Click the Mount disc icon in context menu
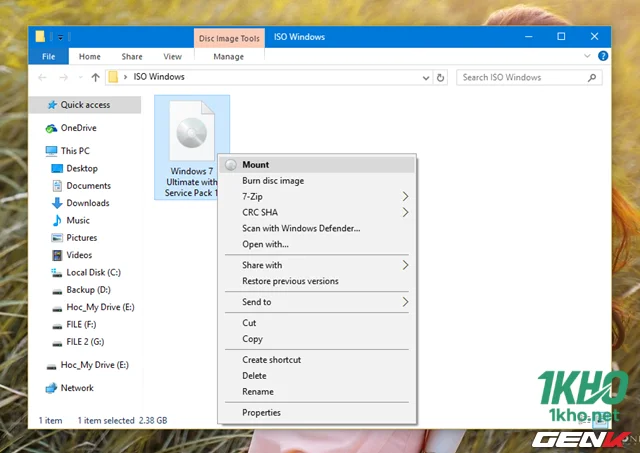640x453 pixels. [x=231, y=164]
